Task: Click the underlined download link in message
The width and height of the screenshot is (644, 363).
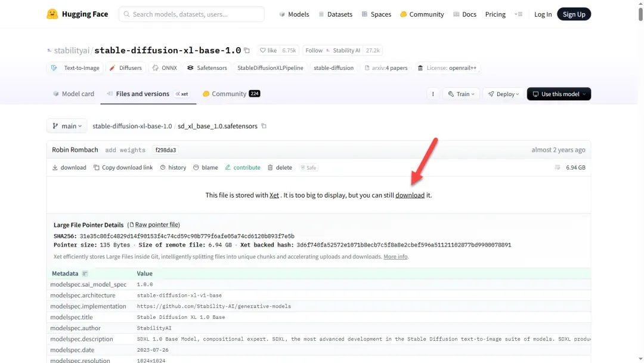Action: 410,195
